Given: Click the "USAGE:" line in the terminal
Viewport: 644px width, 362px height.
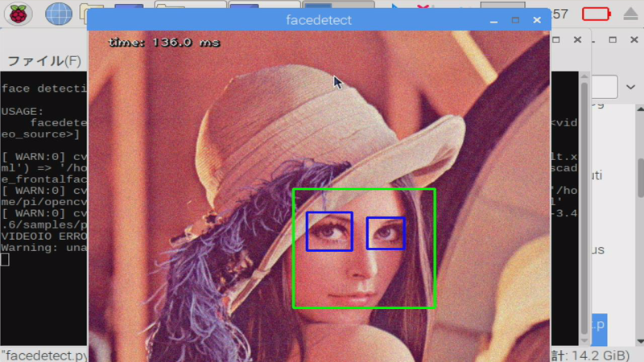Looking at the screenshot, I should point(23,112).
